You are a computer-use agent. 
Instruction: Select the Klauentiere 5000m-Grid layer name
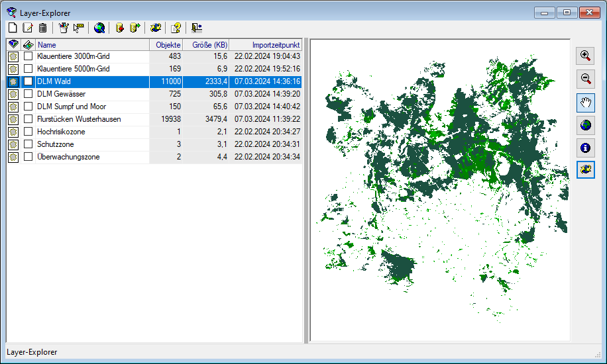pos(73,69)
